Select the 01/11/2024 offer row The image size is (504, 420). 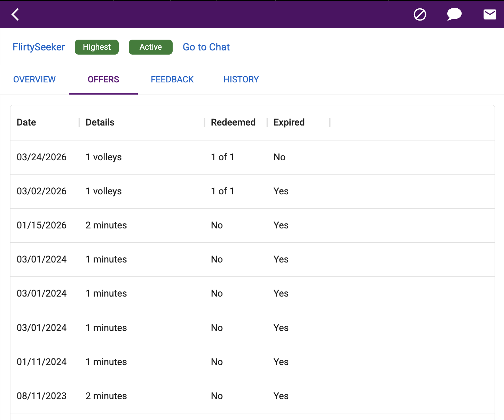click(x=252, y=362)
